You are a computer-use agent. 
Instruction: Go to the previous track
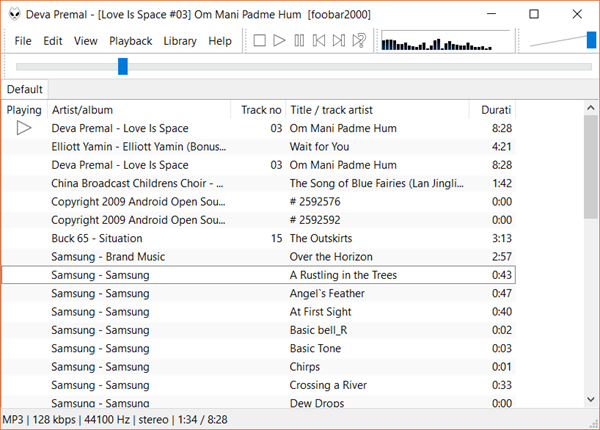319,40
